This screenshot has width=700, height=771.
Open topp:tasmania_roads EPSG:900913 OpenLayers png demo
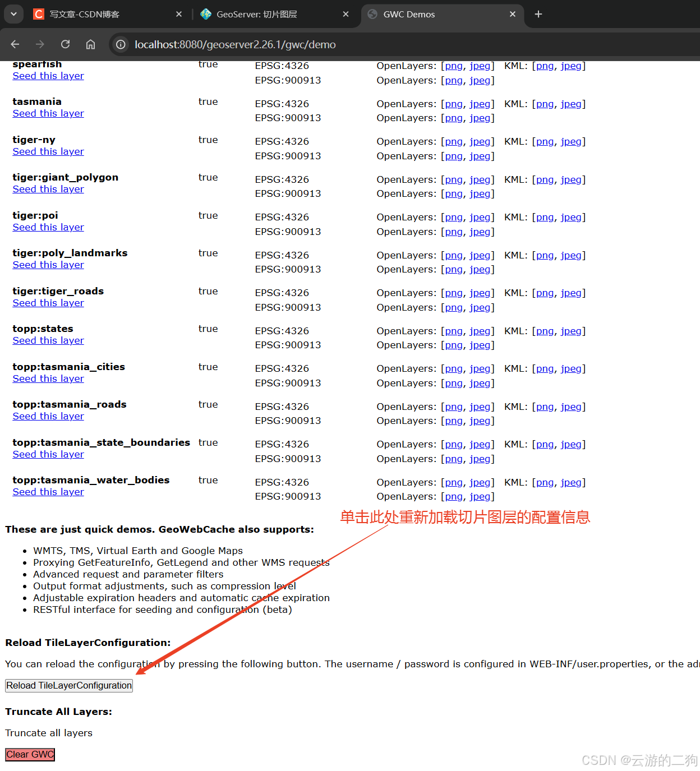point(454,421)
